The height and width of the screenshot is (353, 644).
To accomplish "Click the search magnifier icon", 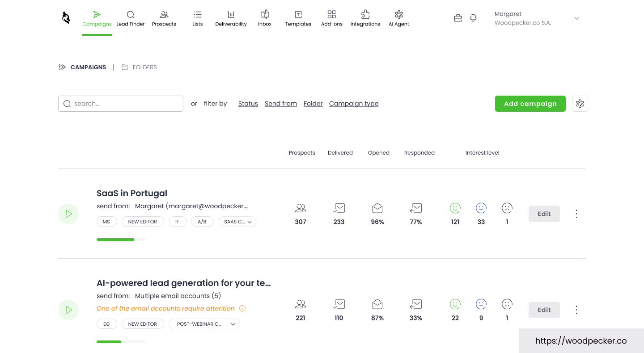I will point(67,104).
